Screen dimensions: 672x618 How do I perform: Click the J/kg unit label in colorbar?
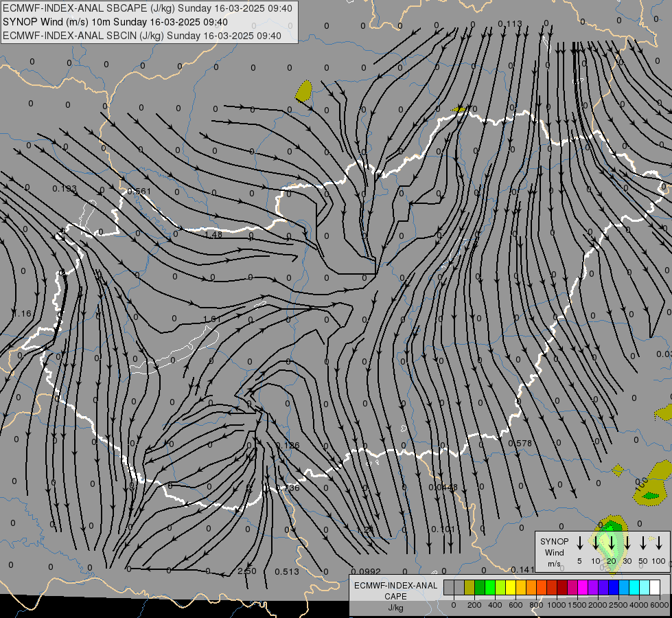pyautogui.click(x=395, y=608)
